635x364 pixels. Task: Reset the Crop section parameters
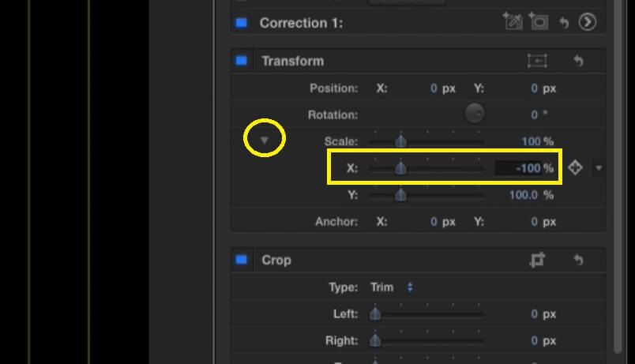tap(578, 260)
